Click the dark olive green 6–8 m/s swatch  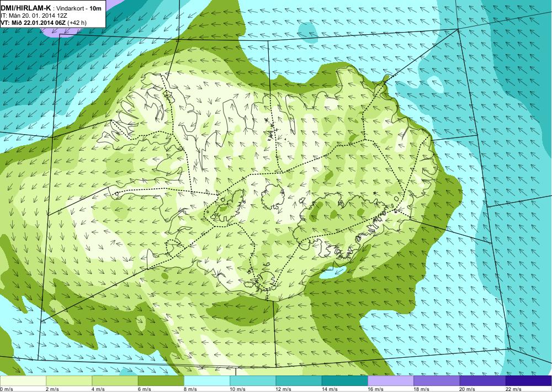click(161, 381)
